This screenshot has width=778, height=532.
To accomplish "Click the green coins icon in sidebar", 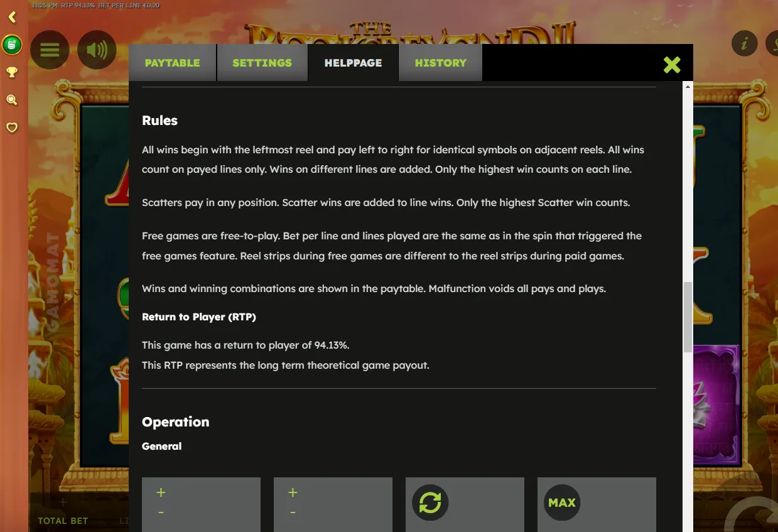I will click(12, 45).
